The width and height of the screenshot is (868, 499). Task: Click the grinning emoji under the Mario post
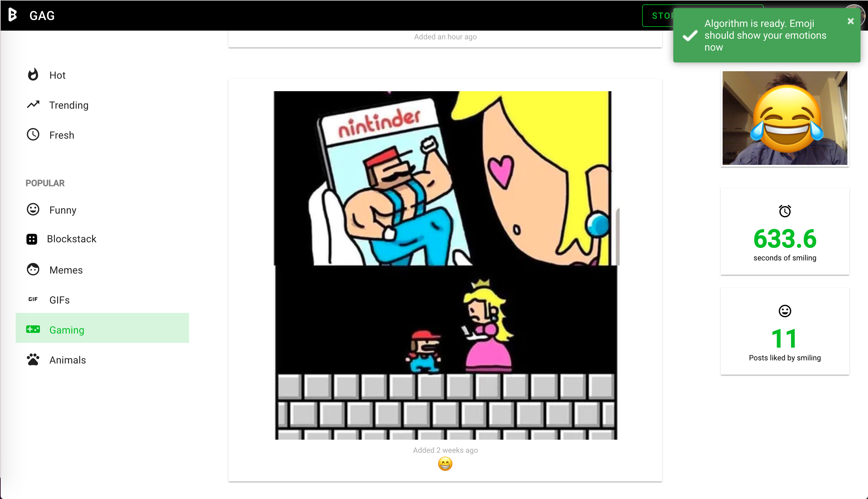point(445,464)
